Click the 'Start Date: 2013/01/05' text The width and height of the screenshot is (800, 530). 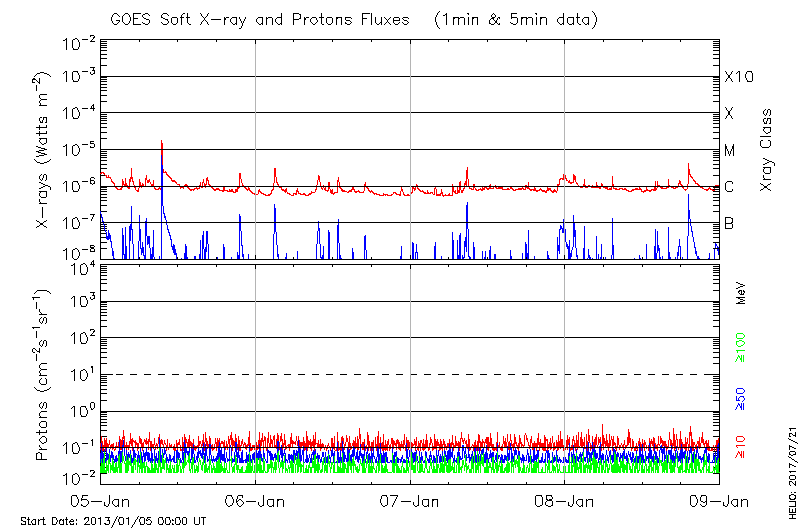pyautogui.click(x=113, y=521)
